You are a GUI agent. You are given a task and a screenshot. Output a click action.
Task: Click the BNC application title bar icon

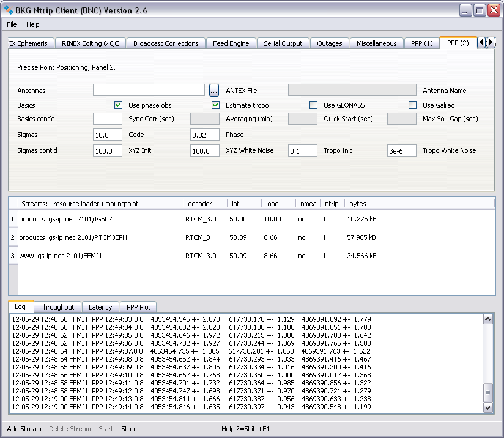[x=9, y=10]
